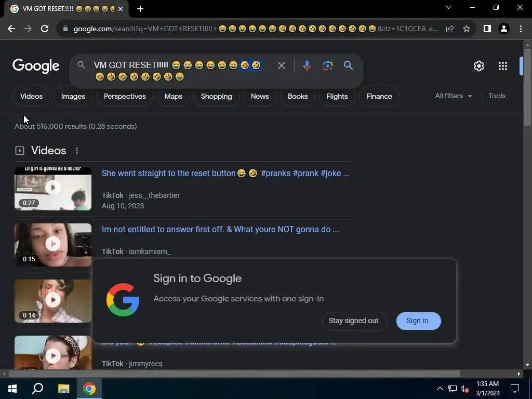
Task: Click the horizontal scrollbar at the bottom
Action: tap(234, 374)
